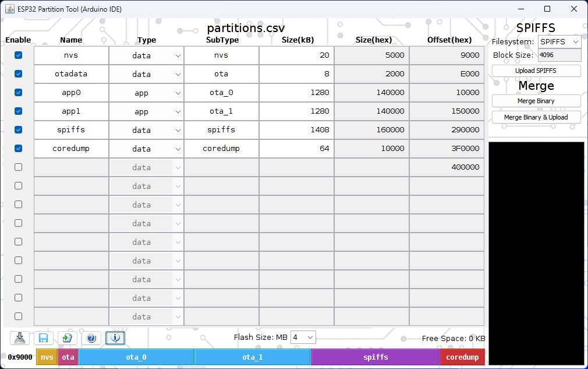
Task: Click the red coredump partition block
Action: point(462,357)
